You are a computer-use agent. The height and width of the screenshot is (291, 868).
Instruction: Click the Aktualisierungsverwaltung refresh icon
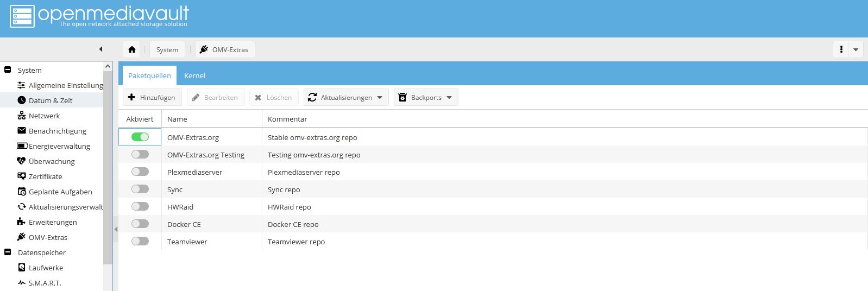(22, 207)
